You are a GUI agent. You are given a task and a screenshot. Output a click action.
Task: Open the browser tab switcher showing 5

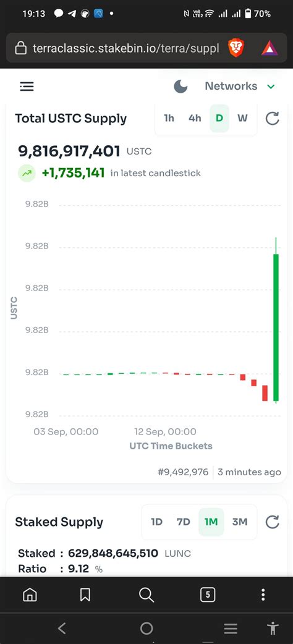pos(208,595)
